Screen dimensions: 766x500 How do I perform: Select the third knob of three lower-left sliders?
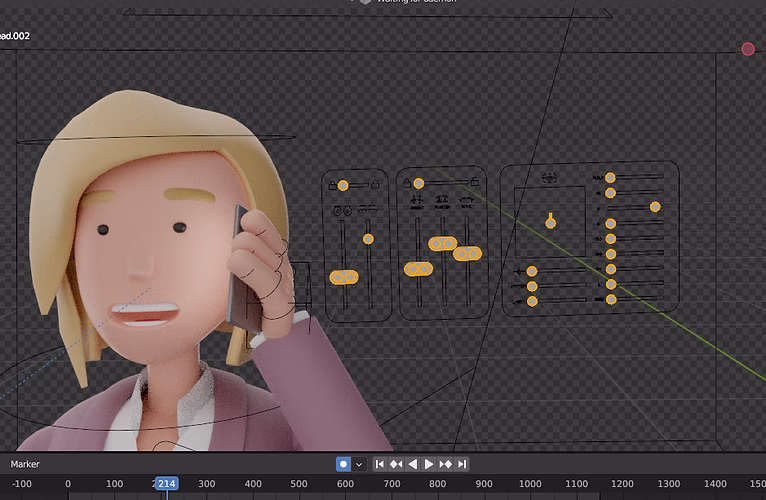tap(532, 301)
